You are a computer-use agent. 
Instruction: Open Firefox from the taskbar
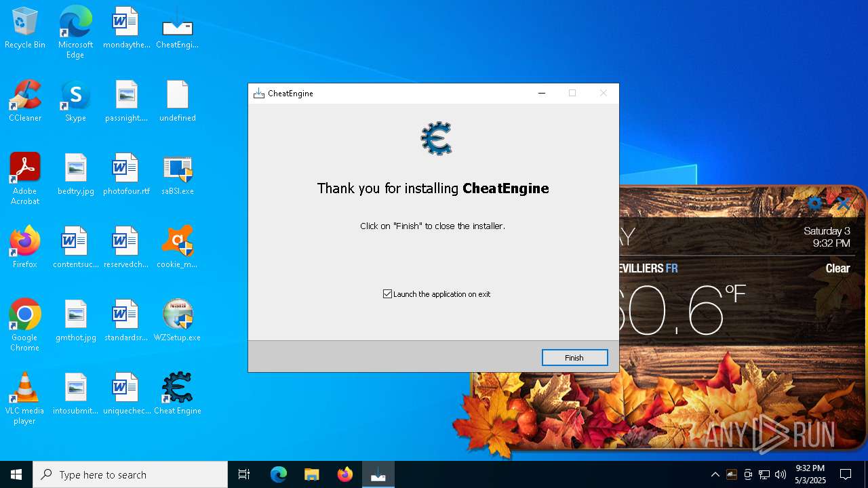pos(345,474)
